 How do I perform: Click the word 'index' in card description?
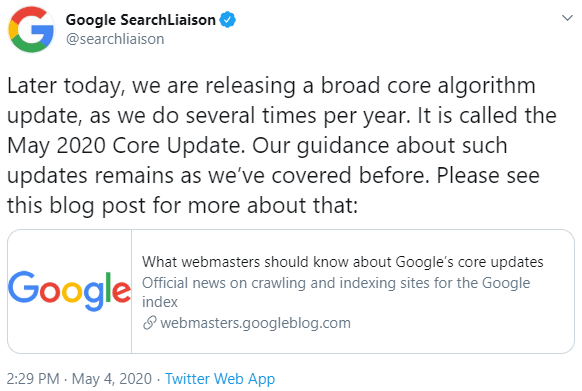(x=160, y=302)
